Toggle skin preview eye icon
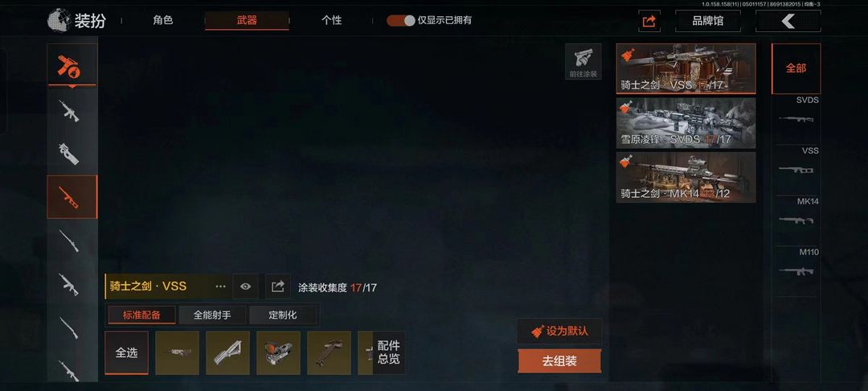This screenshot has width=868, height=391. pyautogui.click(x=245, y=286)
